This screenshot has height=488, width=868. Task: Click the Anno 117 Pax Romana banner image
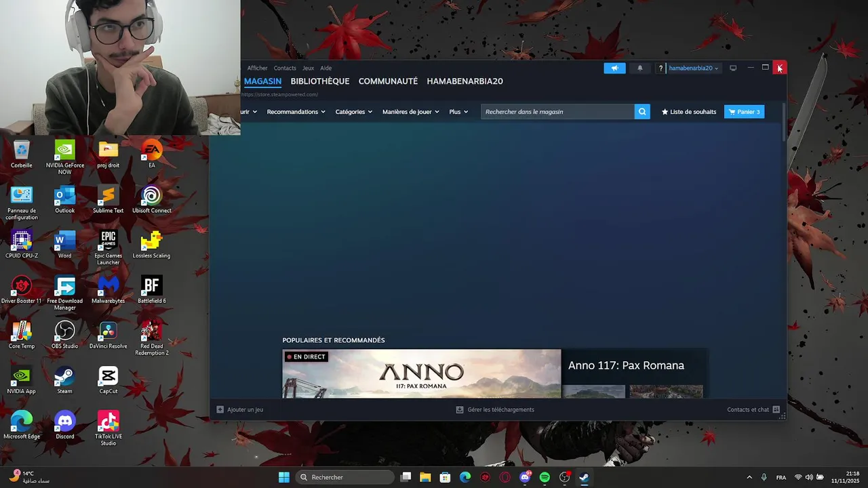tap(422, 373)
